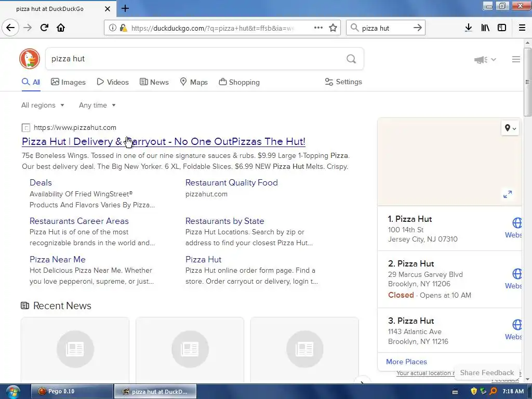Reload the page with the refresh icon
Image resolution: width=532 pixels, height=399 pixels.
pos(44,28)
